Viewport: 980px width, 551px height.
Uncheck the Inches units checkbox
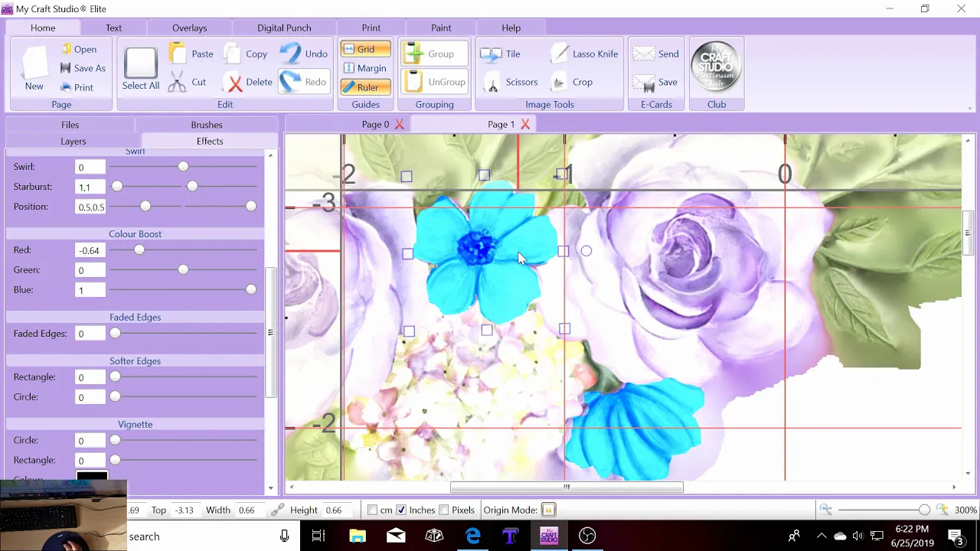[x=401, y=510]
